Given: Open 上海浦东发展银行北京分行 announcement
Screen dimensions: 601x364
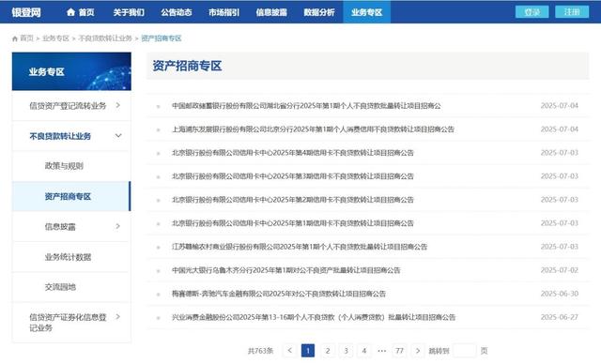Looking at the screenshot, I should point(313,129).
